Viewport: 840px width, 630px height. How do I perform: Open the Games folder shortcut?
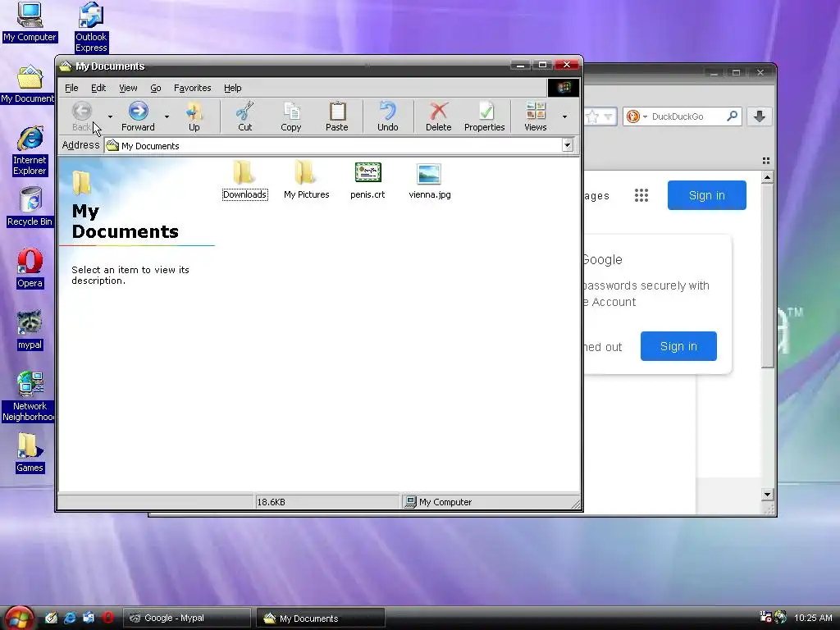click(x=30, y=453)
